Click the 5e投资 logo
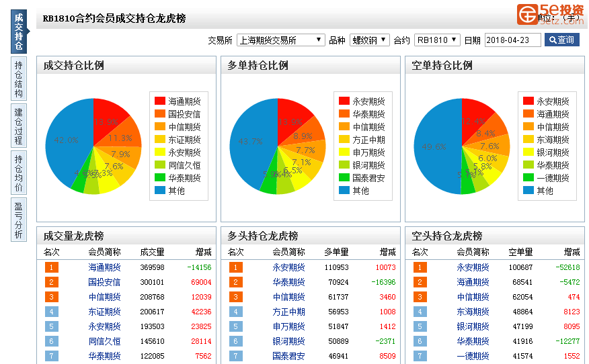The height and width of the screenshot is (364, 589). [x=550, y=14]
